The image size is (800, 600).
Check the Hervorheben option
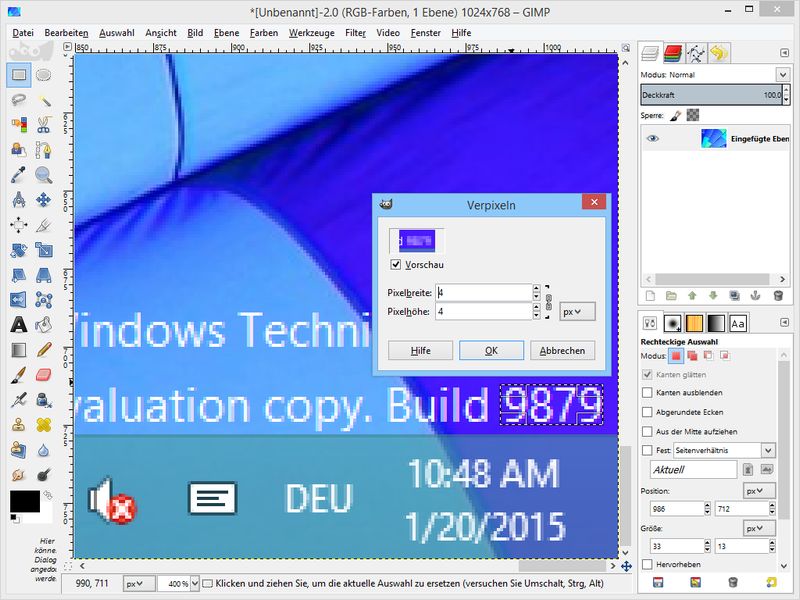(647, 564)
